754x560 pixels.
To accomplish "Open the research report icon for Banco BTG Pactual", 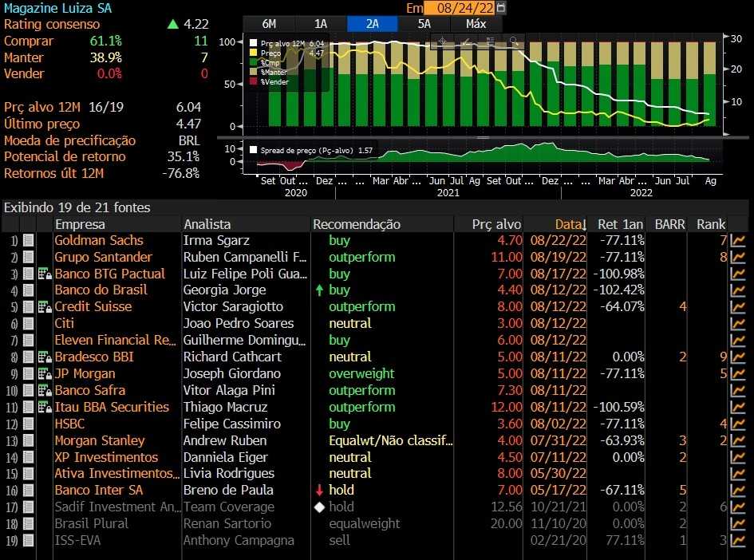I will click(x=45, y=274).
